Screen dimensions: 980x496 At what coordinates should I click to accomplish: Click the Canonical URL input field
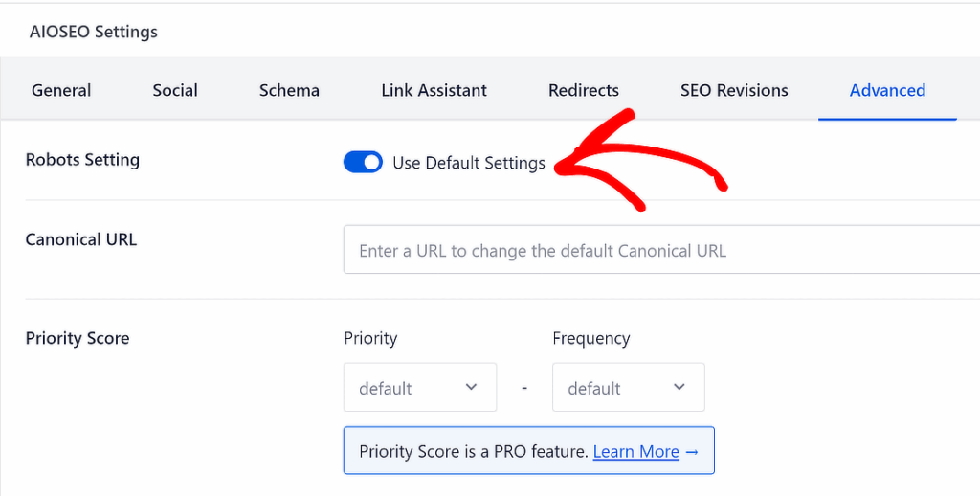tap(660, 251)
